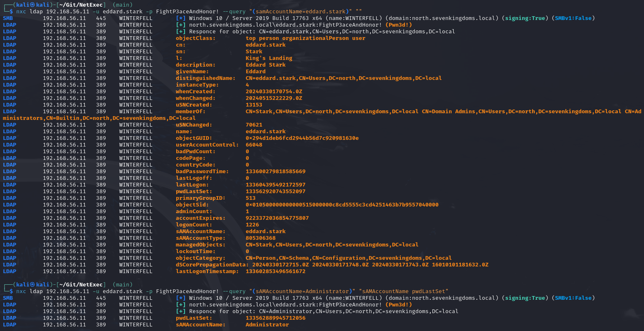644x331 pixels.
Task: Click the objectCategory attribute value
Action: (x=348, y=258)
